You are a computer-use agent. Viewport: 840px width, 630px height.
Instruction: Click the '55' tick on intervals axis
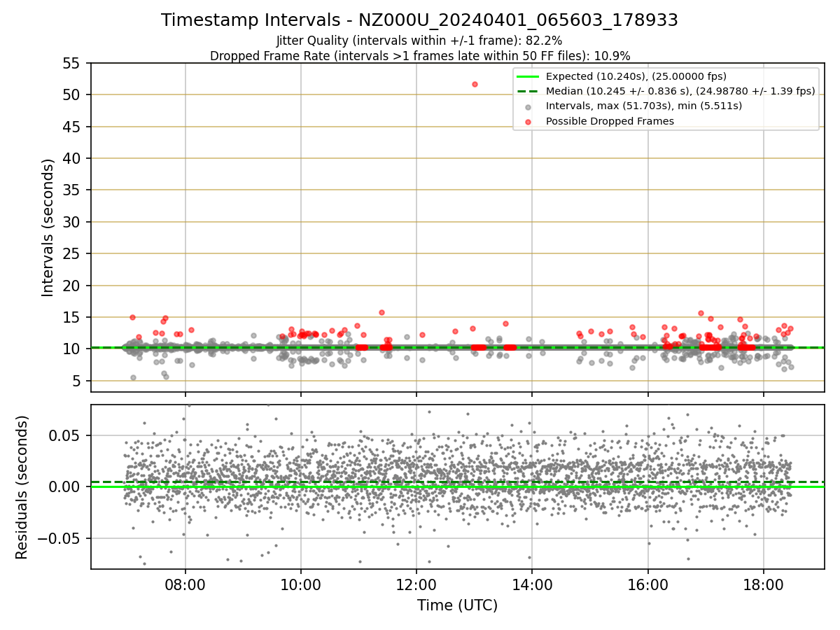[73, 63]
